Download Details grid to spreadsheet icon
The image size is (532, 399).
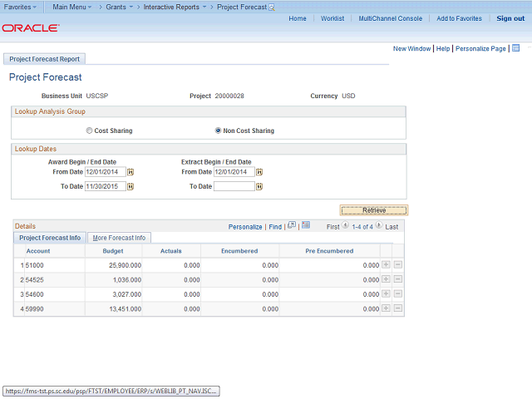coord(306,225)
